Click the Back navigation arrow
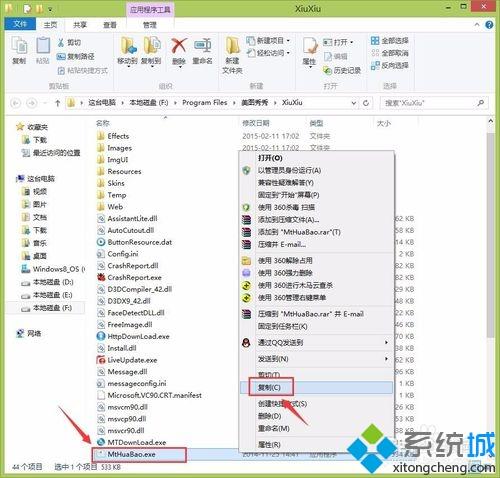500x478 pixels. click(x=15, y=103)
